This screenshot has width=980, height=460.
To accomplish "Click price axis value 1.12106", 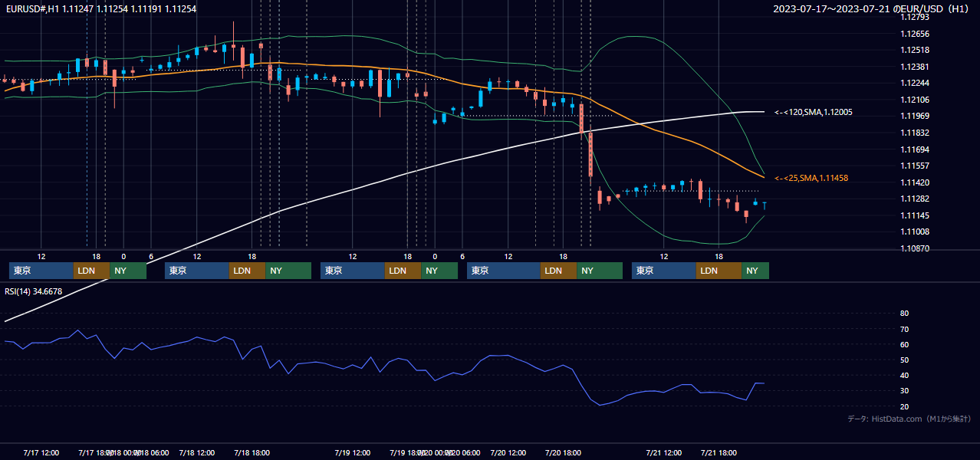I will pos(914,100).
